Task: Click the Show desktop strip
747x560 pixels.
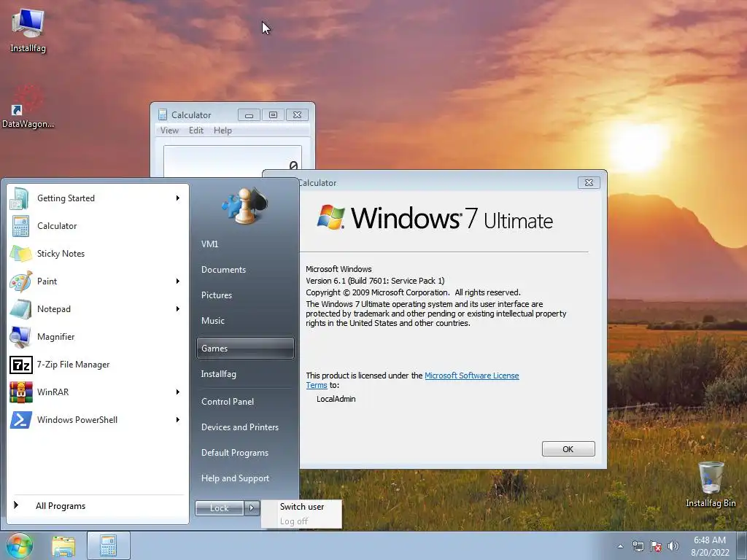Action: click(743, 546)
